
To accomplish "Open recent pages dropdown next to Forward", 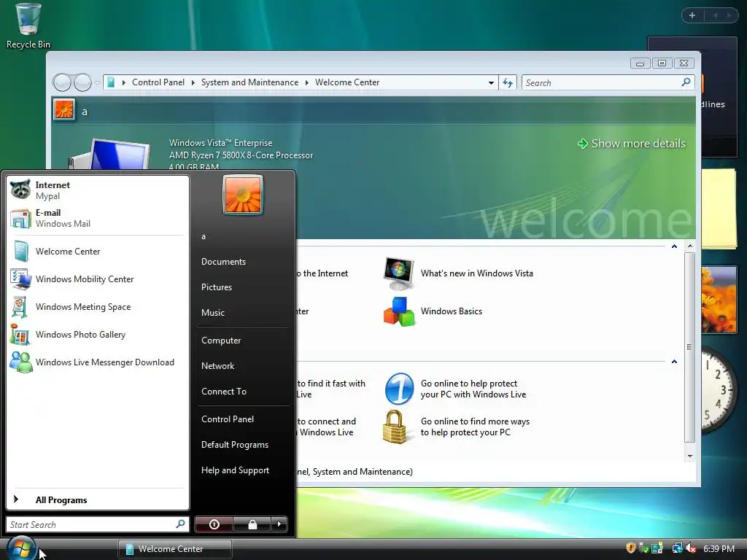I will 97,83.
